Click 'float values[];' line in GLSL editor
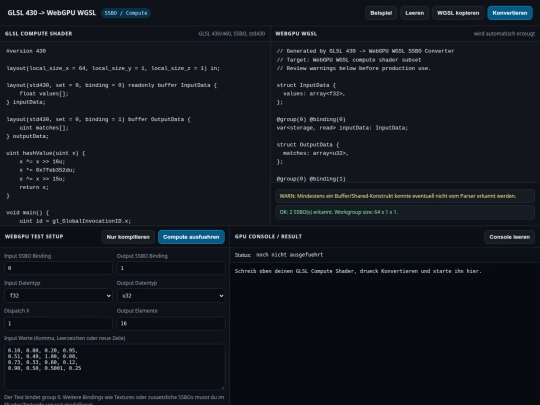The image size is (540, 405). point(44,94)
